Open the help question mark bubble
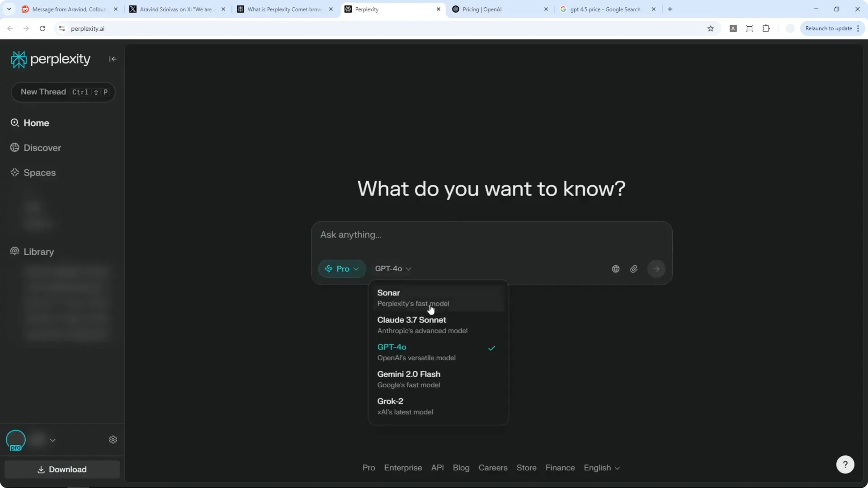This screenshot has width=868, height=488. point(845,464)
